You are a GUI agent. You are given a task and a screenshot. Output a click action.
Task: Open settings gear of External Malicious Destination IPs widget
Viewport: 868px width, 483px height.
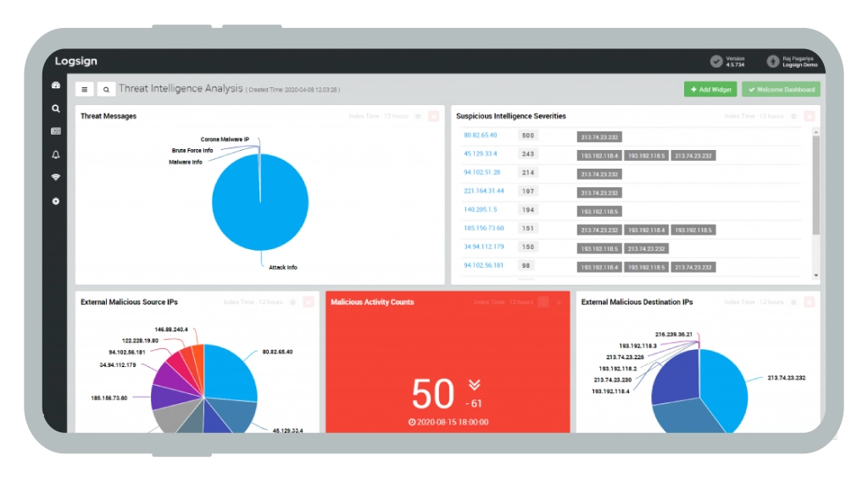point(793,302)
